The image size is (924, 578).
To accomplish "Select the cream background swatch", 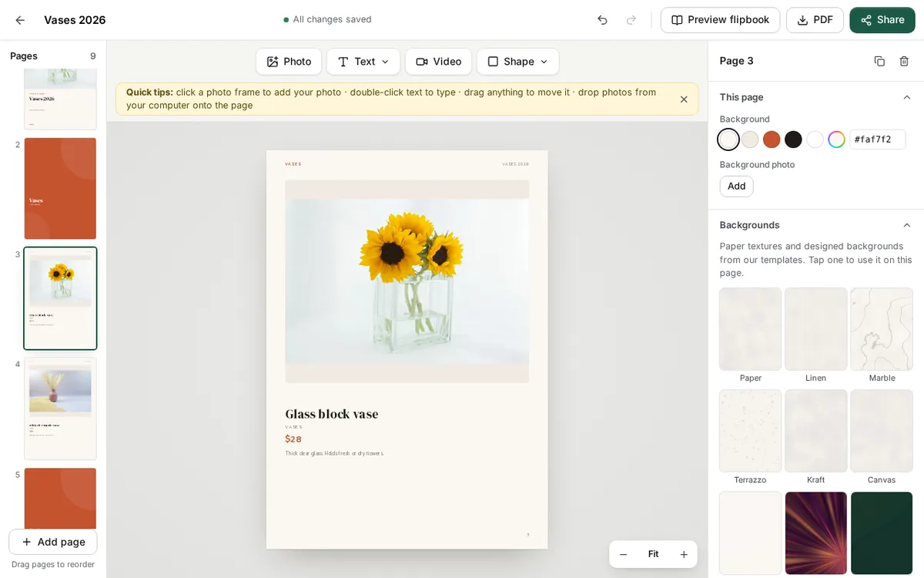I will point(728,139).
